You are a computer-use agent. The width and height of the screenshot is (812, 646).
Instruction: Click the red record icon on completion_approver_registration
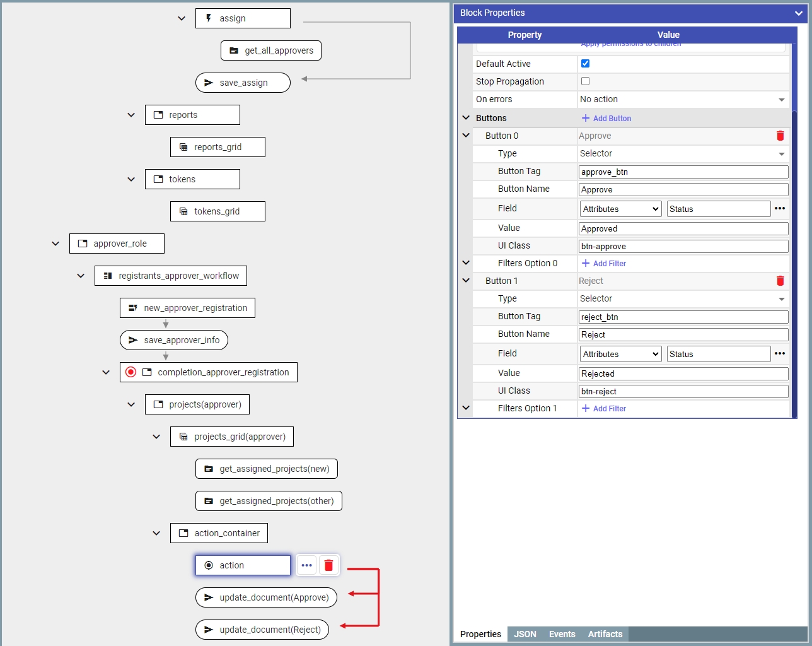coord(130,372)
